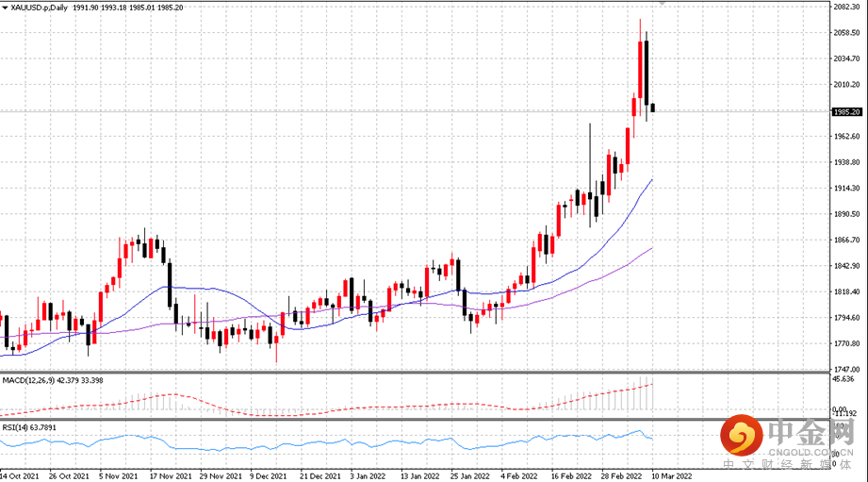Click price scale value 1890.50
The width and height of the screenshot is (868, 482).
[x=846, y=214]
